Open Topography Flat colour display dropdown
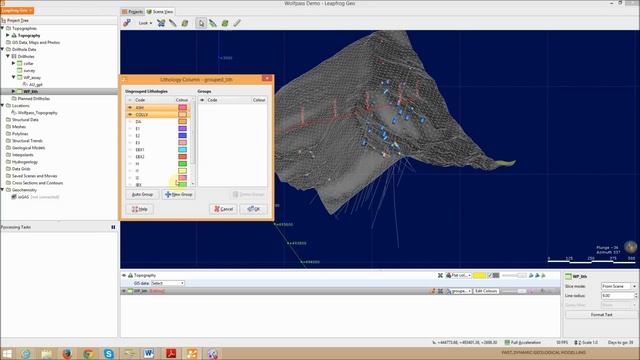Screen dimensions: 640x360 tap(459, 276)
